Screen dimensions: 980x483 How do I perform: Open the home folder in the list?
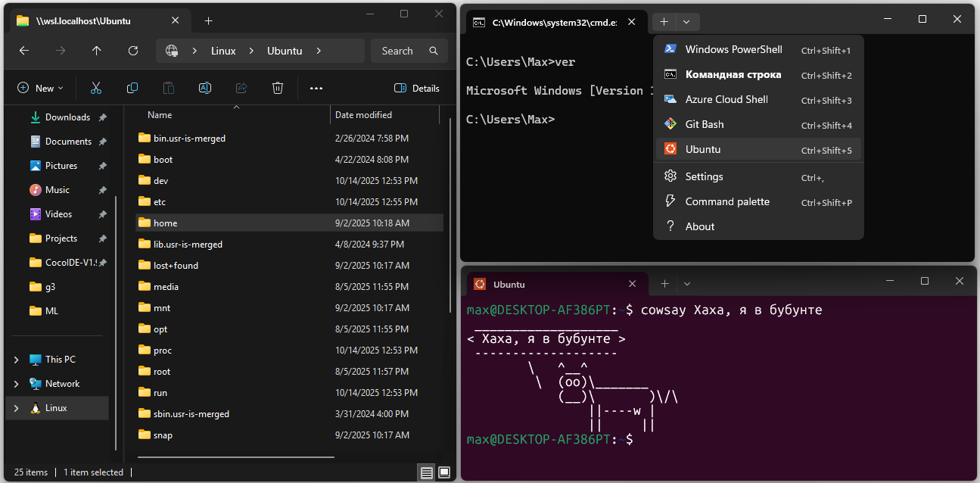click(165, 223)
